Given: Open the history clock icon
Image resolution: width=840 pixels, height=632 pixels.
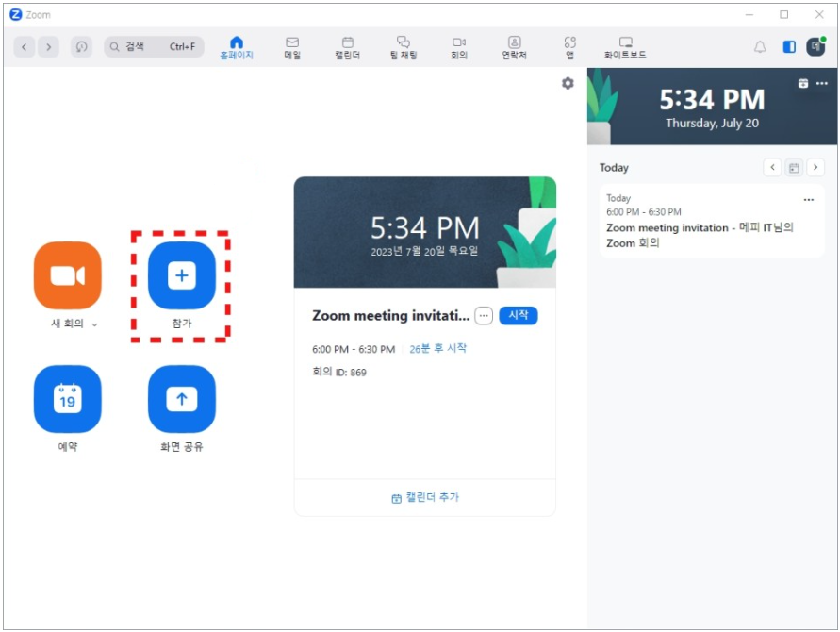Looking at the screenshot, I should 81,47.
